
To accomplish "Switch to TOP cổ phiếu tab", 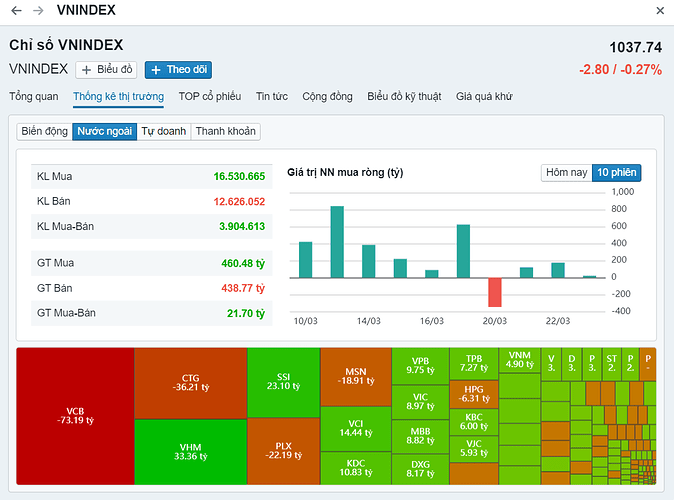I will pyautogui.click(x=210, y=97).
